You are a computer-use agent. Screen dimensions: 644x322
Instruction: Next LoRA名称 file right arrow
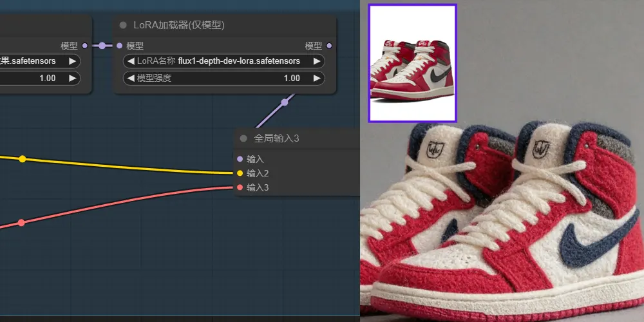pos(317,61)
